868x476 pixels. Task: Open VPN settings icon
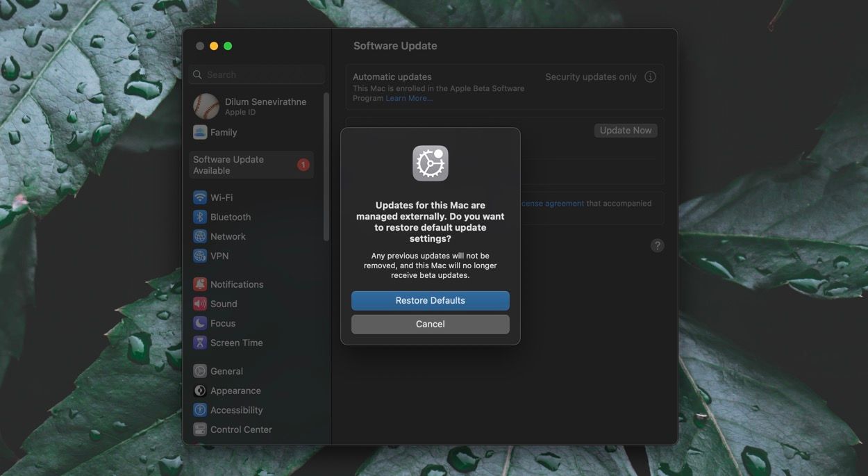coord(200,256)
